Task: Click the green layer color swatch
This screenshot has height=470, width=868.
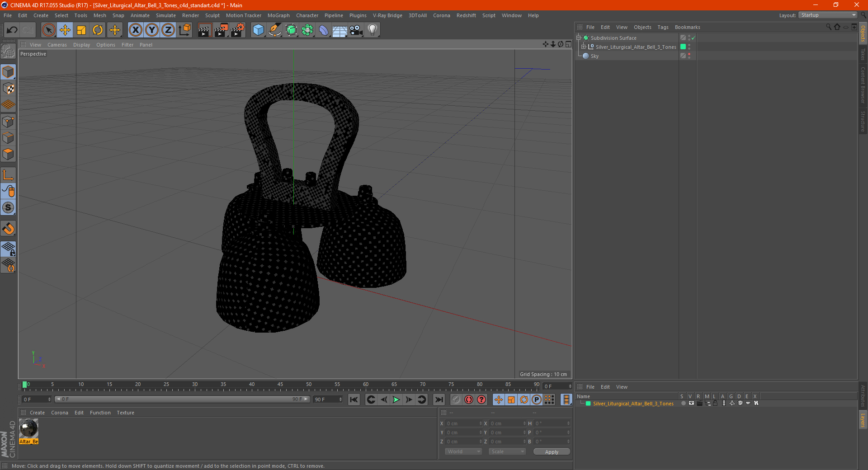Action: (x=588, y=404)
